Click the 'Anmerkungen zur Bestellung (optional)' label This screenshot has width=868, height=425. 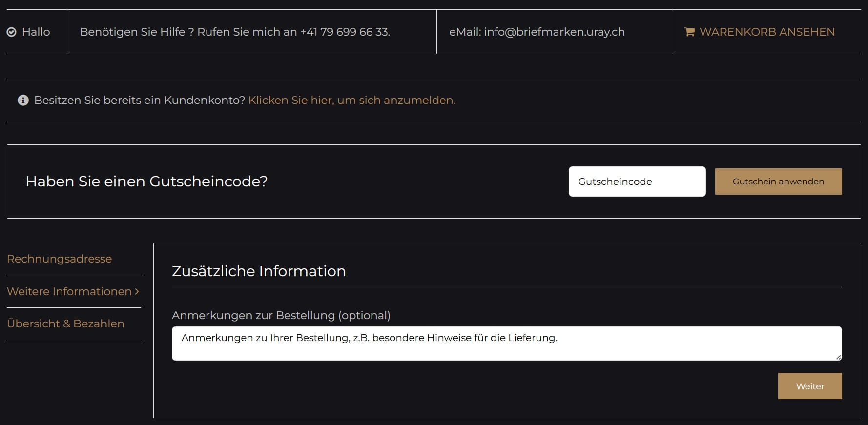click(281, 315)
